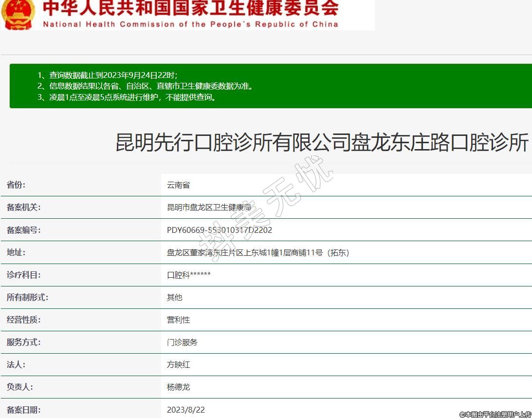Viewport: 532px width, 418px height.
Task: Click the service mode value 门诊服务
Action: pos(182,342)
